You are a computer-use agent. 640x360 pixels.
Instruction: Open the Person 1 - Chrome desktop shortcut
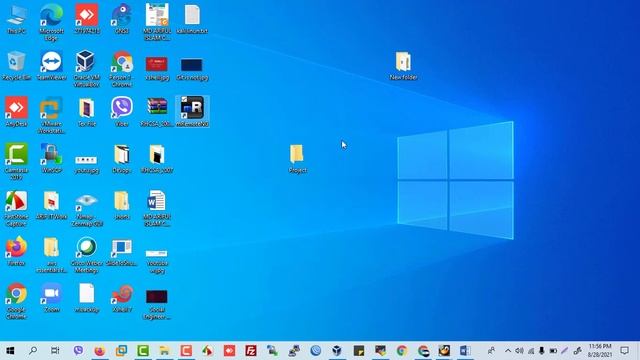(x=122, y=69)
